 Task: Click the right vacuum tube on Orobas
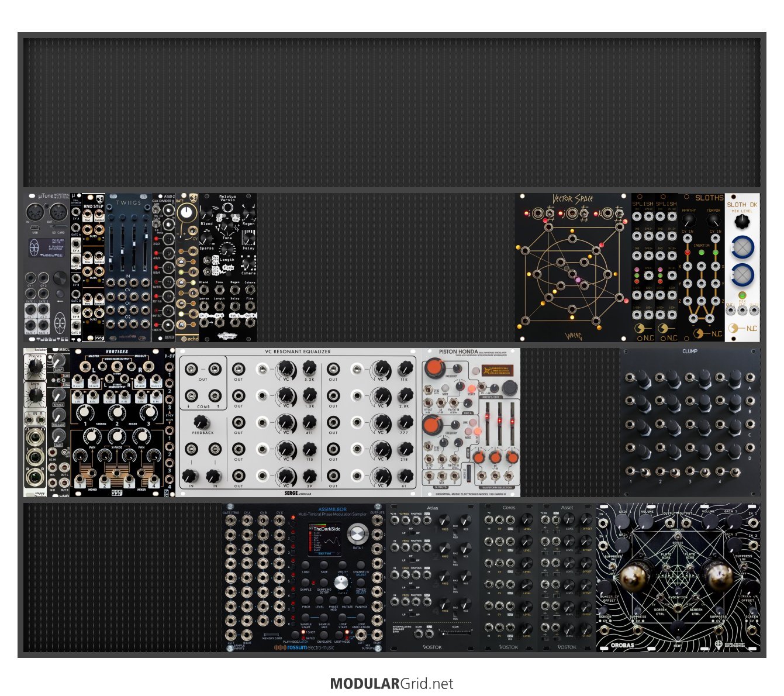click(x=720, y=578)
